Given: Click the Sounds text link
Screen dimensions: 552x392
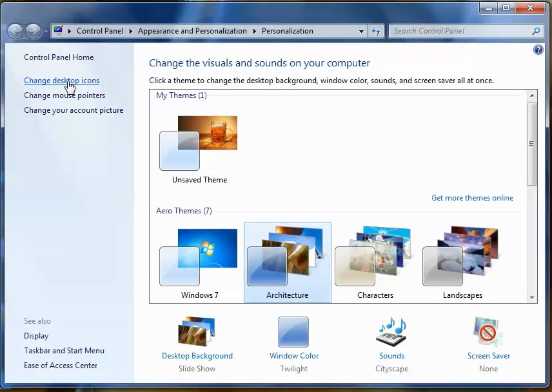Looking at the screenshot, I should click(x=391, y=356).
